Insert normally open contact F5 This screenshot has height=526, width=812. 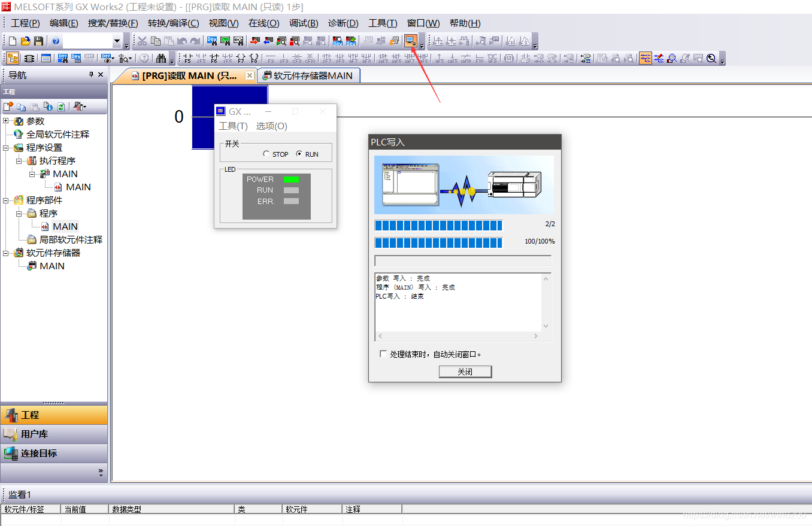tap(188, 59)
